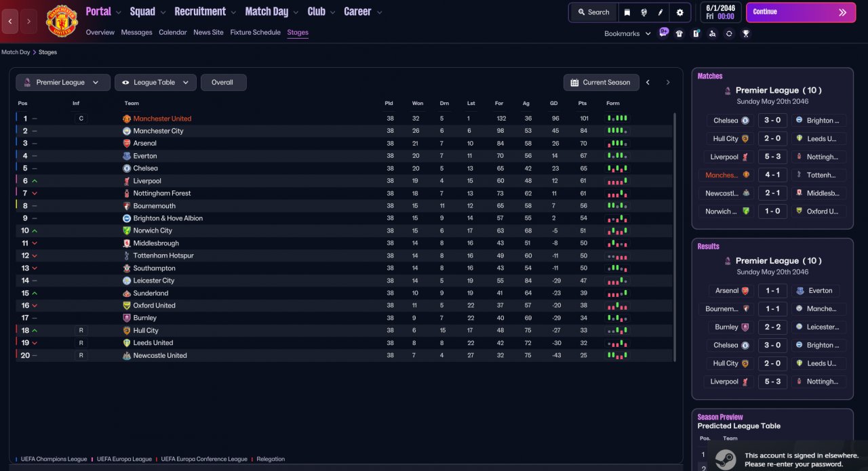Expand the Match Day menu chevron
Screen dimensions: 868x471
click(296, 12)
